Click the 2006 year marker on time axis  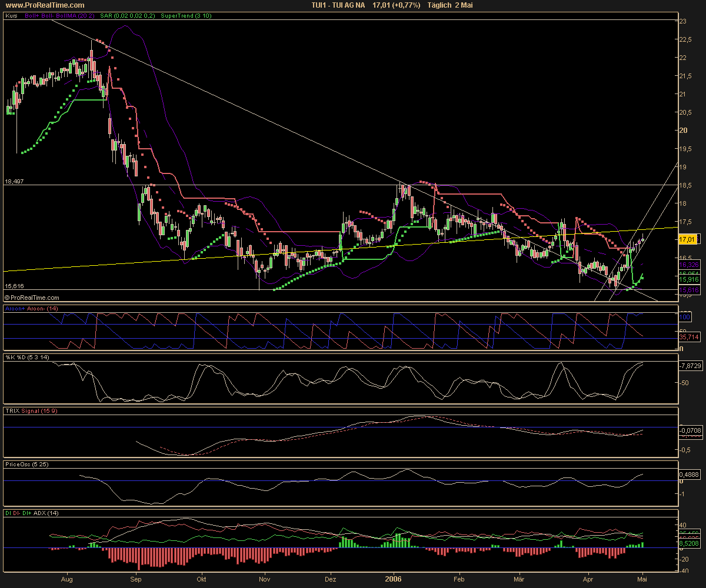pyautogui.click(x=392, y=579)
